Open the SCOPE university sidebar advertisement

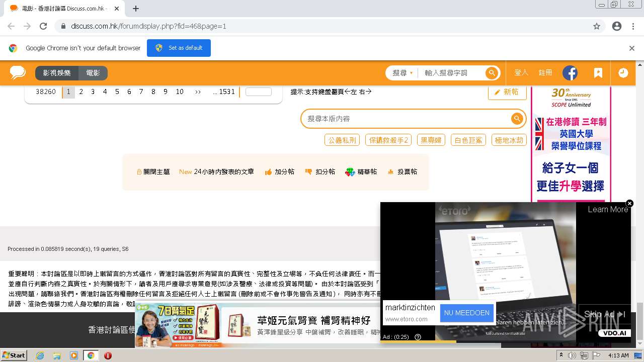[571, 144]
